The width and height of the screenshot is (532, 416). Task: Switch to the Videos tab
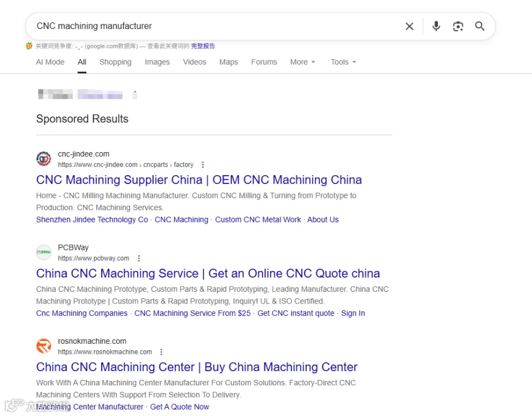(x=194, y=62)
